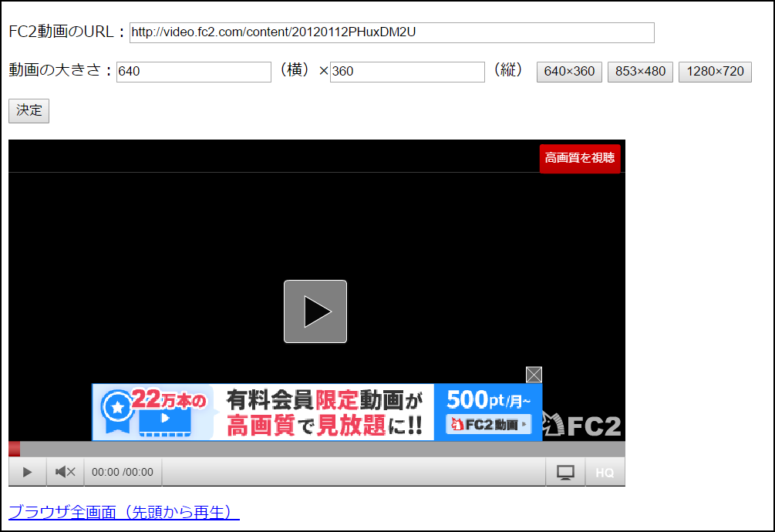Screen dimensions: 775x532
Task: Click the blue ribbon badge icon in ad
Action: [x=117, y=406]
